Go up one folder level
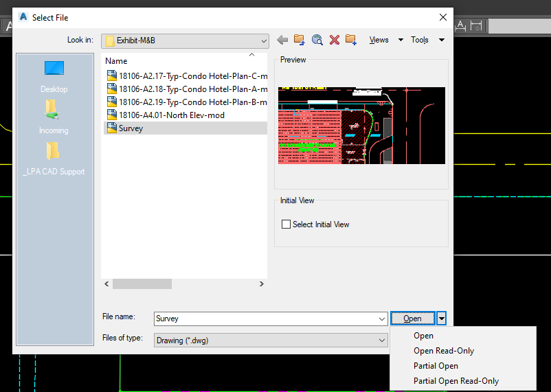The image size is (551, 392). 300,40
